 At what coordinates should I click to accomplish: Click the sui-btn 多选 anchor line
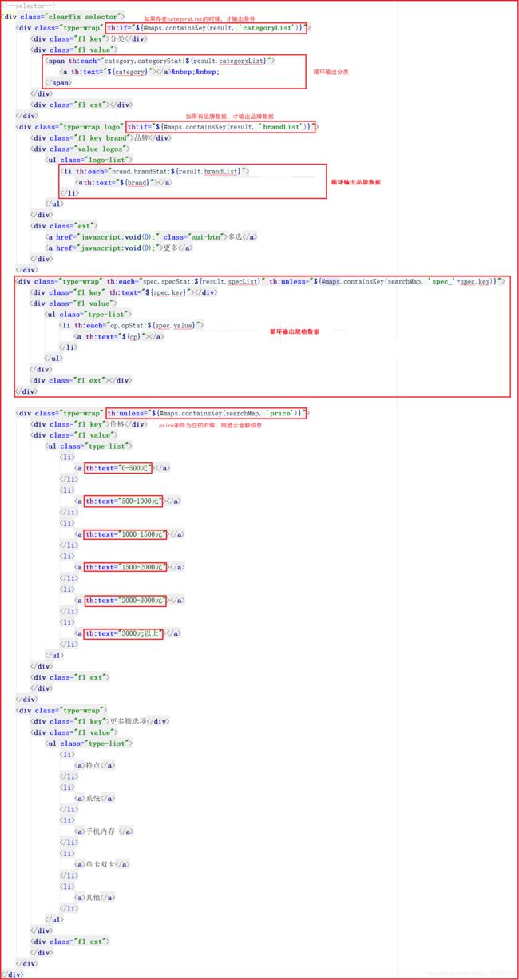[x=152, y=236]
